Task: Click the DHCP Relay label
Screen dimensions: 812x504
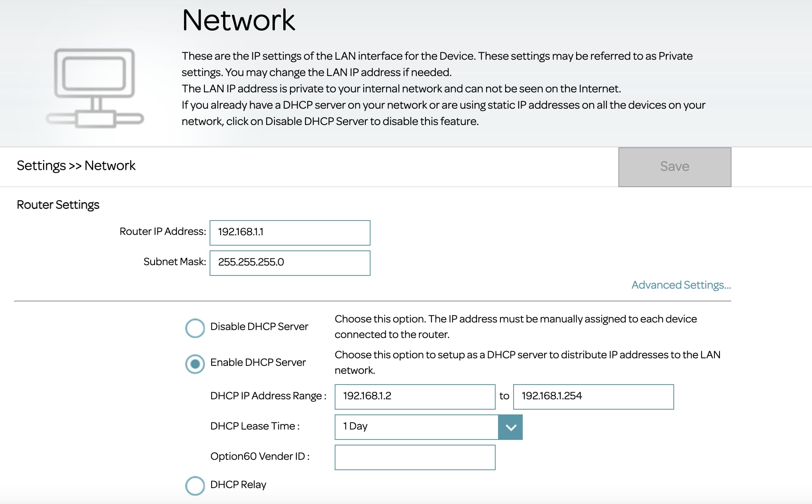Action: (x=238, y=484)
